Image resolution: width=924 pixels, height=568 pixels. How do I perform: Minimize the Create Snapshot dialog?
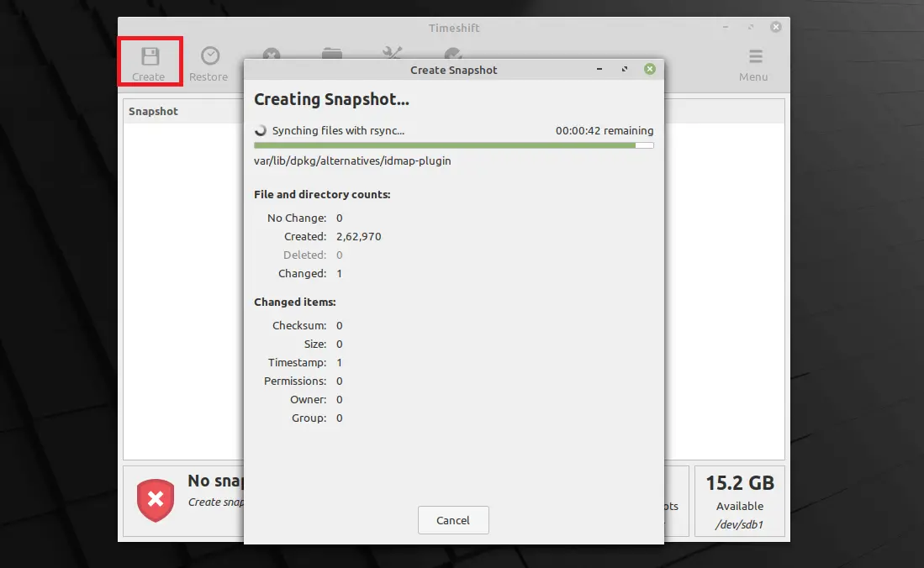coord(599,70)
